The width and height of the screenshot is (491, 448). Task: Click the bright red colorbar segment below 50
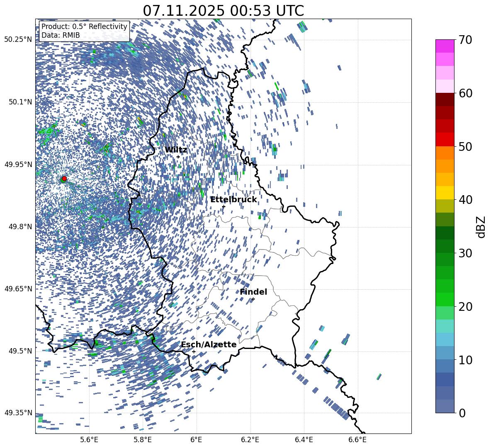click(x=445, y=140)
